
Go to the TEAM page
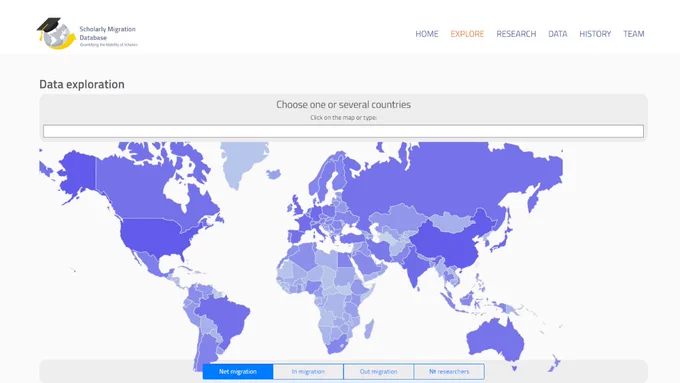point(634,34)
